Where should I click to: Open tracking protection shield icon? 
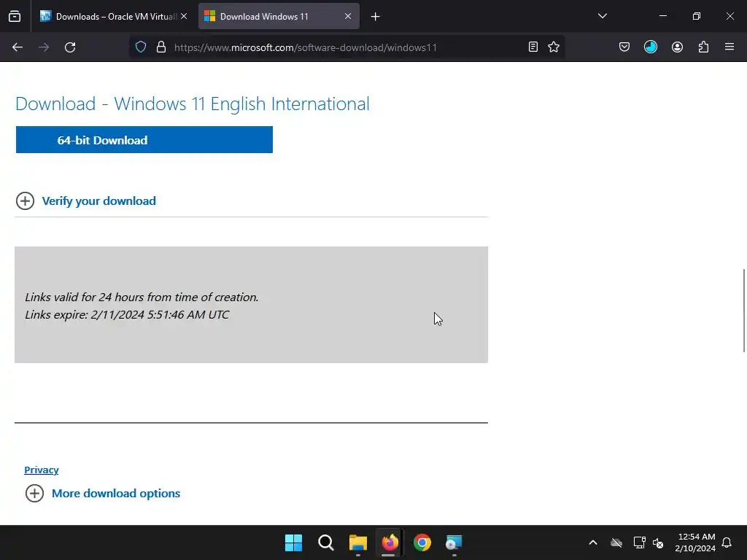point(141,47)
